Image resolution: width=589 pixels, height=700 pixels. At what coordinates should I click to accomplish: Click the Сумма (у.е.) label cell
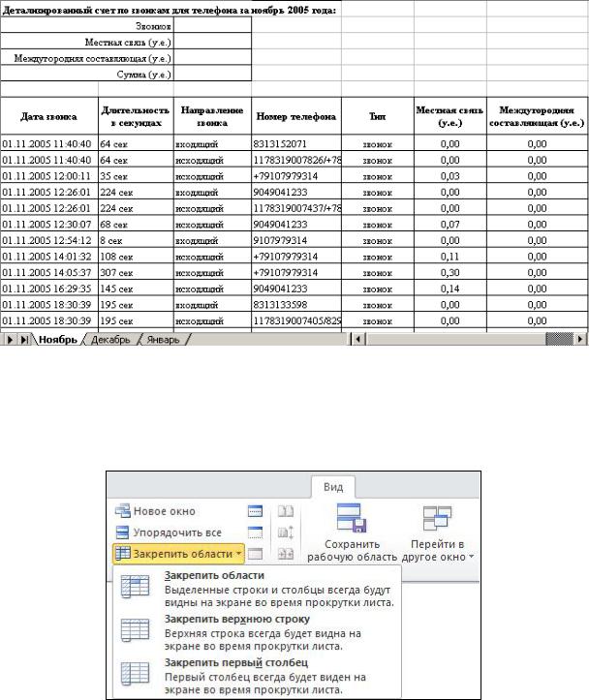pyautogui.click(x=87, y=75)
